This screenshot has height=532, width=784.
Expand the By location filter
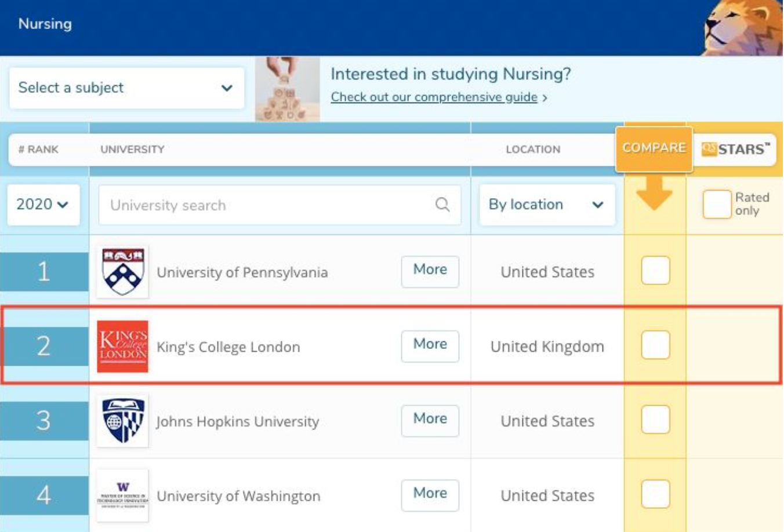546,205
